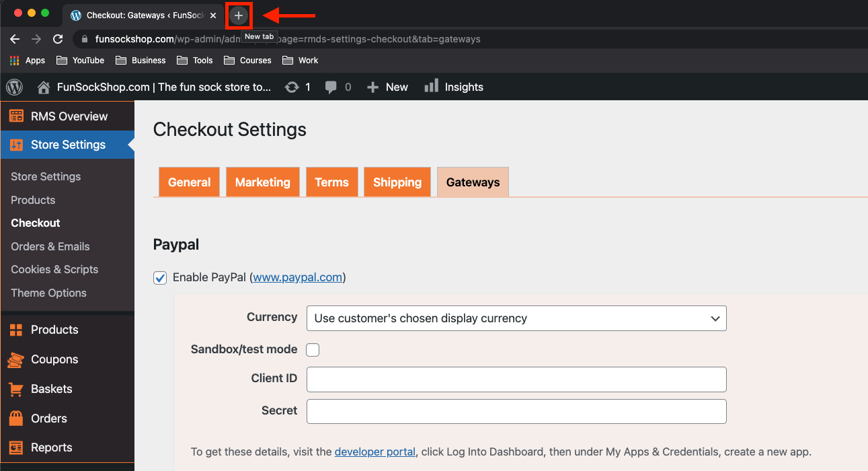Image resolution: width=868 pixels, height=471 pixels.
Task: Open the Currency dropdown
Action: pos(516,318)
